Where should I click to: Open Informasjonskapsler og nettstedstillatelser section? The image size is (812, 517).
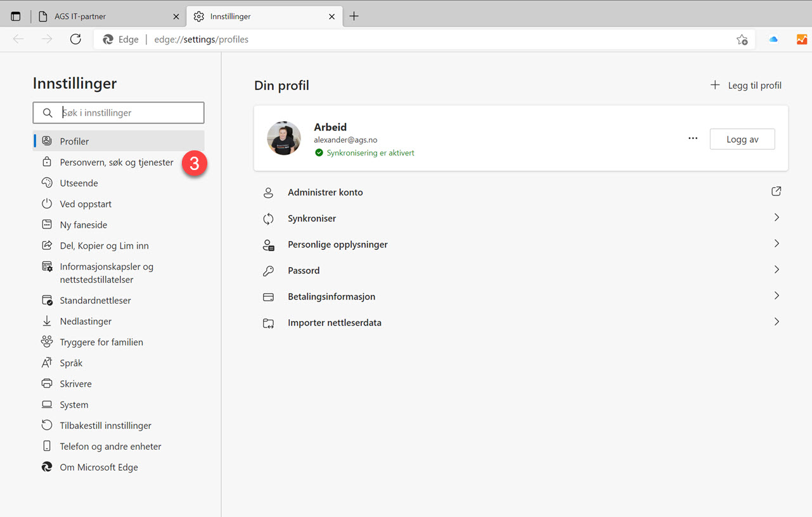(119, 273)
